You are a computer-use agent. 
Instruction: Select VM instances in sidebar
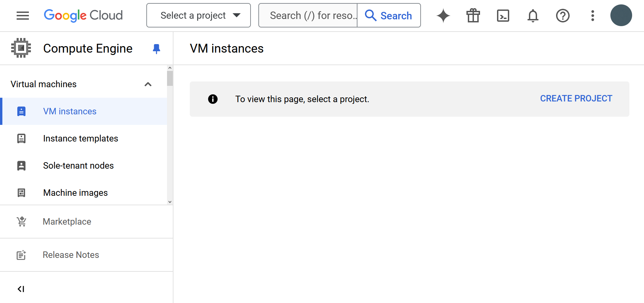pyautogui.click(x=84, y=111)
